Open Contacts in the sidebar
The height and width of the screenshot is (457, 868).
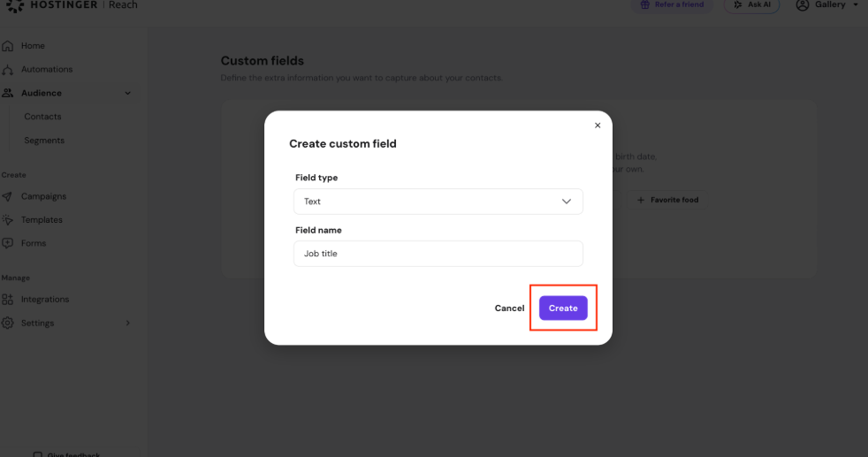42,117
